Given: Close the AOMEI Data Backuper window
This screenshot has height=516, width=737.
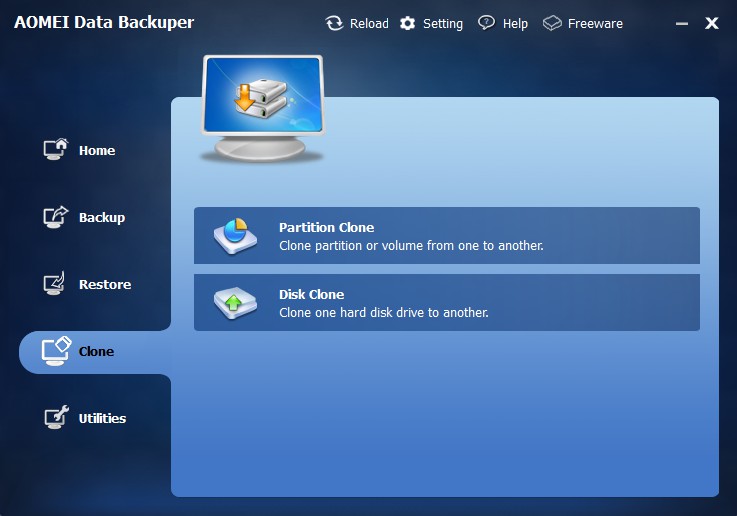Looking at the screenshot, I should click(x=712, y=23).
